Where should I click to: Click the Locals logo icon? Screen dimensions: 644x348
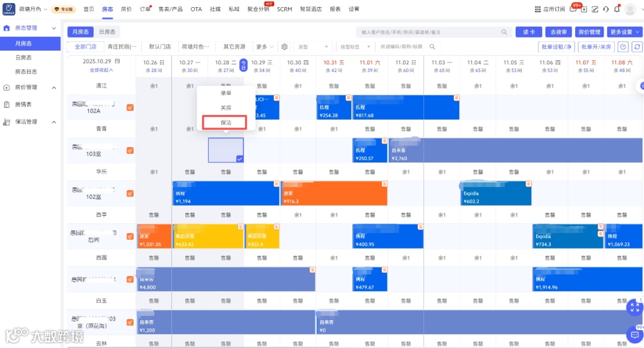8,9
